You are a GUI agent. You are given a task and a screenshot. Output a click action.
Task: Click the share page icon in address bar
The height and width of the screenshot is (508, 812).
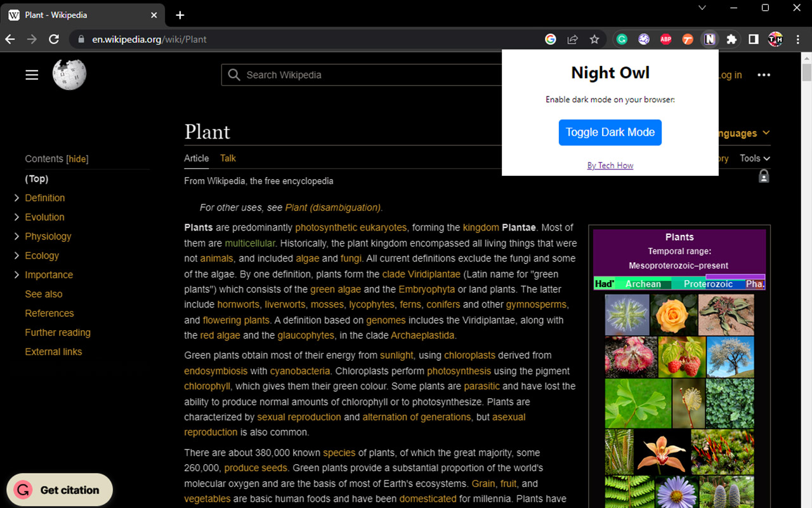pos(572,39)
